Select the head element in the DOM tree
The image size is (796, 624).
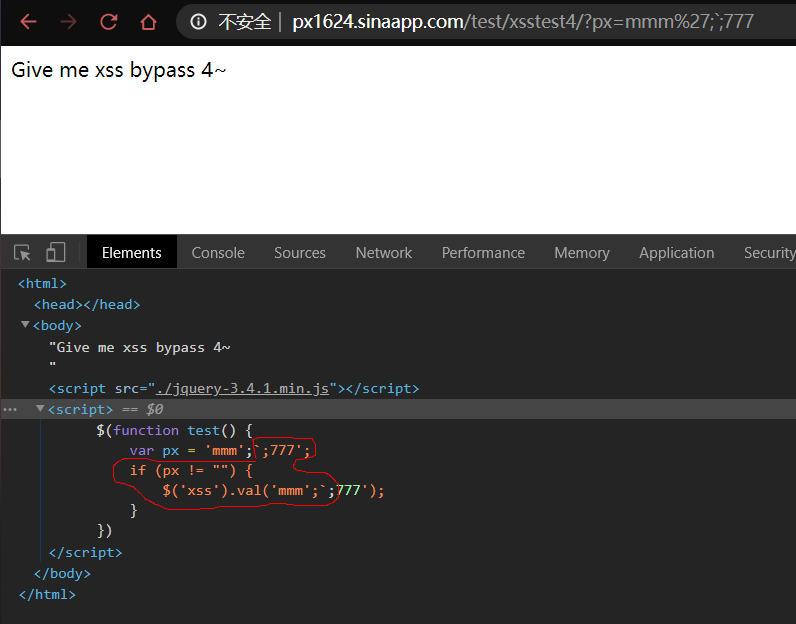[87, 305]
